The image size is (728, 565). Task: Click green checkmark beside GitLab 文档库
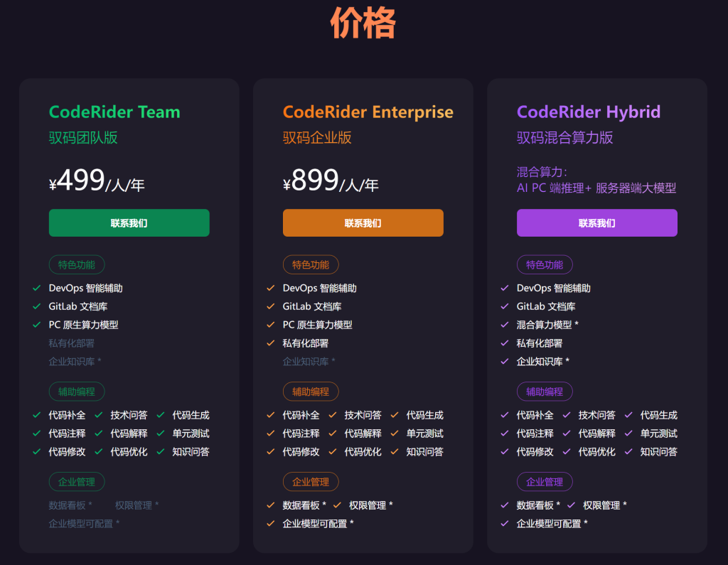37,306
